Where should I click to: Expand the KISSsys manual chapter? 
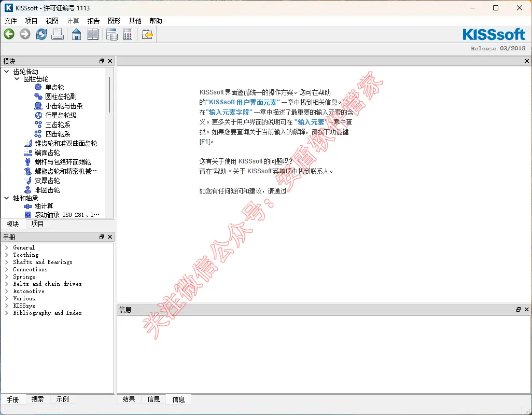pyautogui.click(x=6, y=306)
